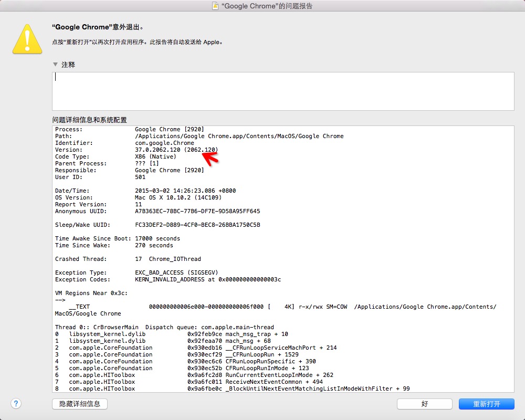The image size is (525, 420).
Task: Click User ID value '501'
Action: point(140,177)
